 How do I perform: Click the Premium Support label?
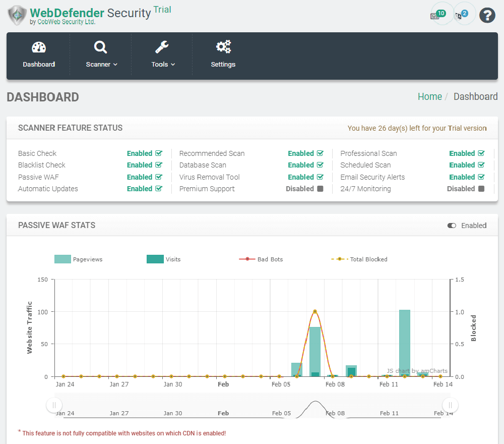[207, 189]
